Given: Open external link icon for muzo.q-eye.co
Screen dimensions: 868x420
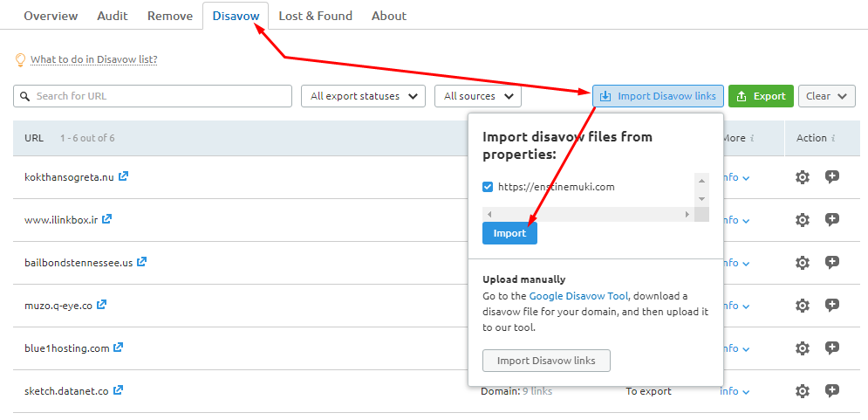Looking at the screenshot, I should coord(102,305).
